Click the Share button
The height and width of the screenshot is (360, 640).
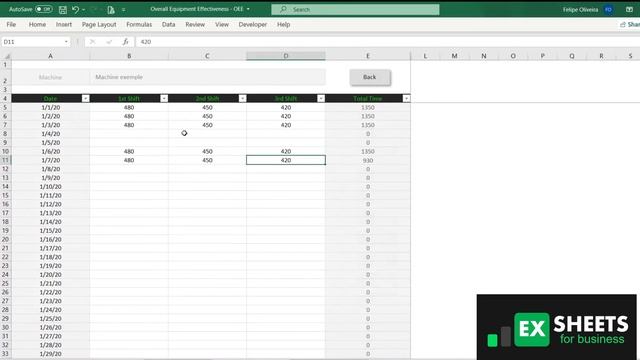point(630,24)
